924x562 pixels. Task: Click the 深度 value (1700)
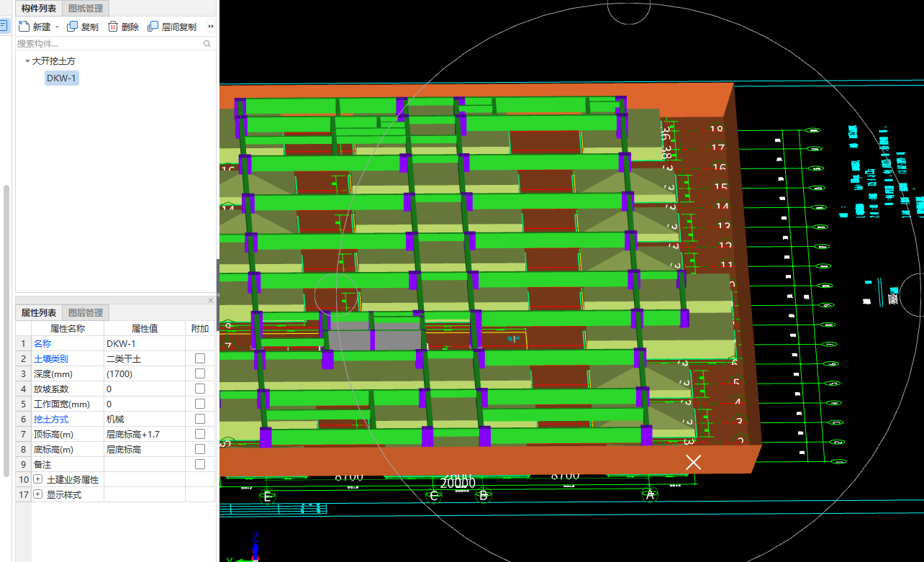tap(145, 373)
